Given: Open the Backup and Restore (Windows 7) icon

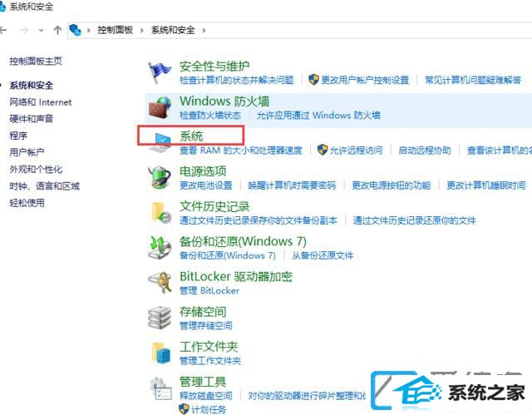Looking at the screenshot, I should 160,247.
